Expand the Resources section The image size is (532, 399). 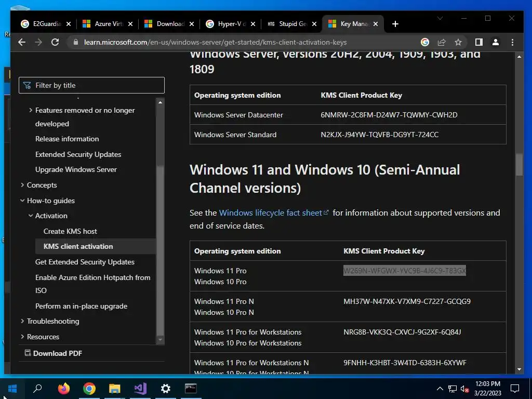click(x=22, y=337)
